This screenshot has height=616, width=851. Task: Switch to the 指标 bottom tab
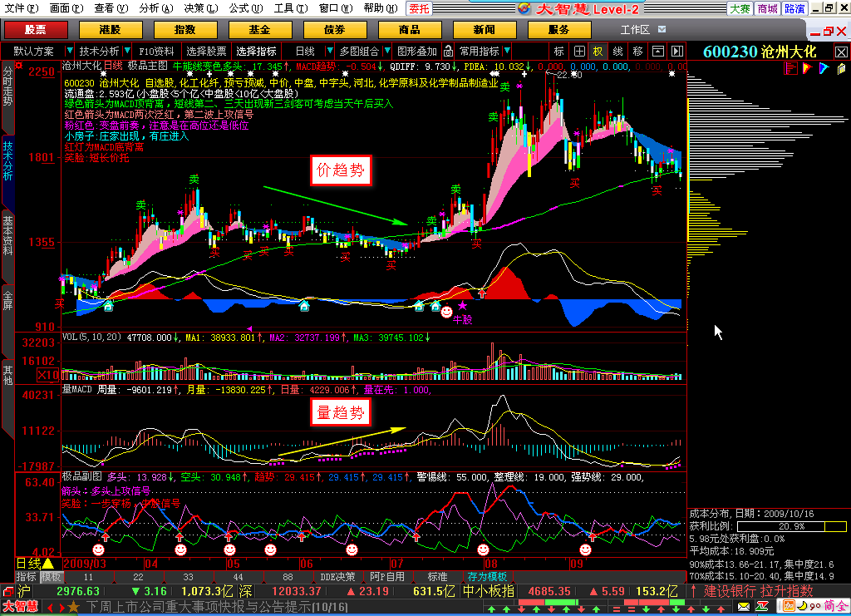[26, 576]
